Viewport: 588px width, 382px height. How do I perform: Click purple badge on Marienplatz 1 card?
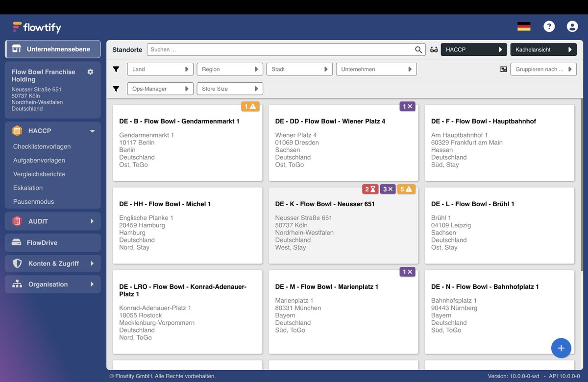[x=407, y=272]
